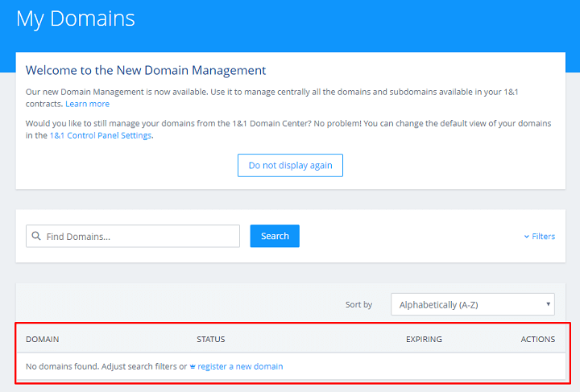Click the EXPIRING column header
Image resolution: width=580 pixels, height=392 pixels.
[x=424, y=340]
